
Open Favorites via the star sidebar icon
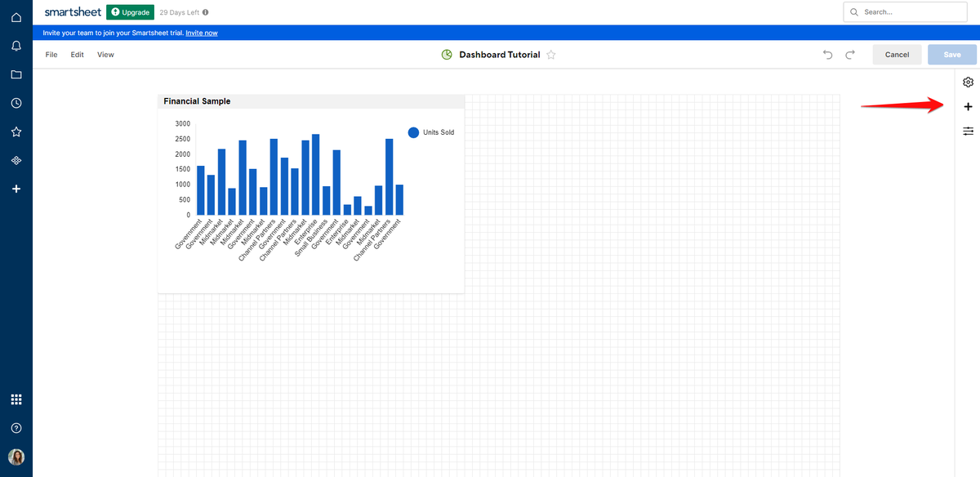pyautogui.click(x=16, y=132)
